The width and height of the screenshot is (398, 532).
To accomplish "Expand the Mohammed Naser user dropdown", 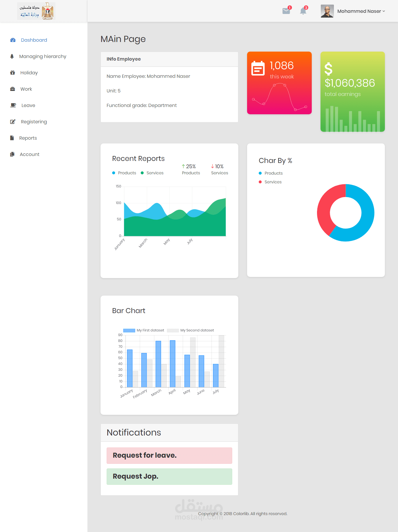I will pos(361,11).
